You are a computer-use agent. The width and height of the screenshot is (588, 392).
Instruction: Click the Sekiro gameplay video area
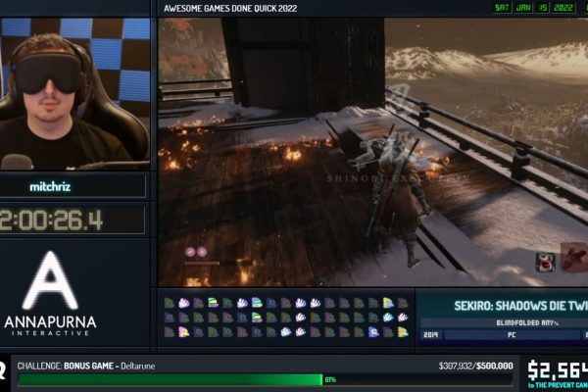[x=372, y=152]
